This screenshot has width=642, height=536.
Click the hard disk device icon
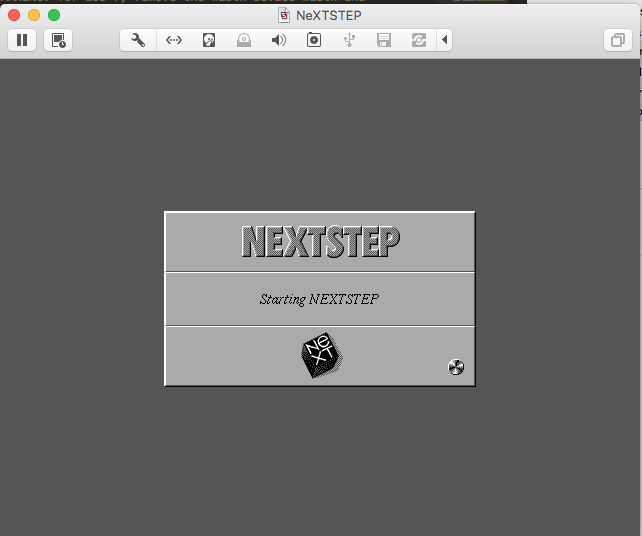[209, 40]
